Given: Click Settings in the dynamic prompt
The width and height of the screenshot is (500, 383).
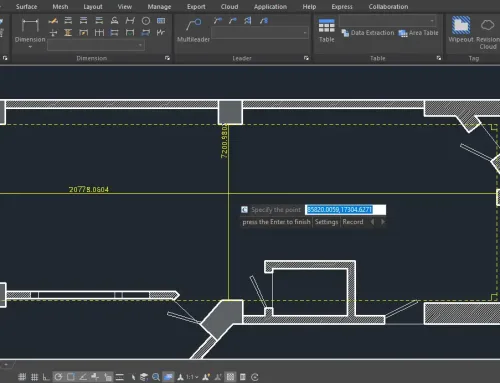Looking at the screenshot, I should pyautogui.click(x=326, y=222).
